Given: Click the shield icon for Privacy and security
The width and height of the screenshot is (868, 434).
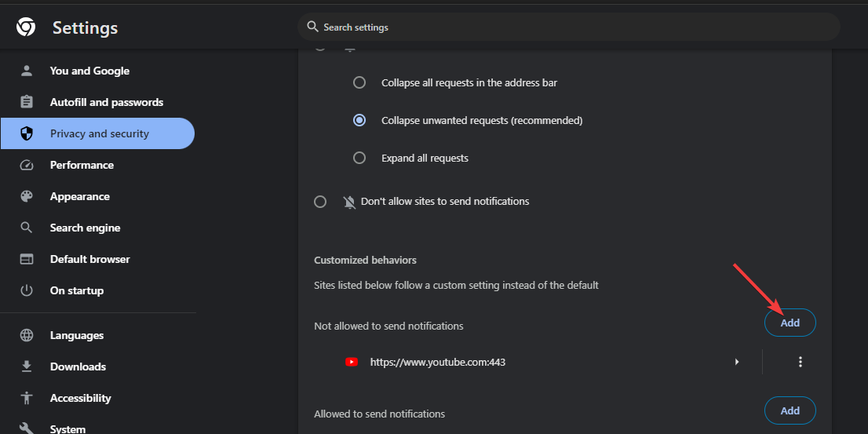Looking at the screenshot, I should pos(27,133).
